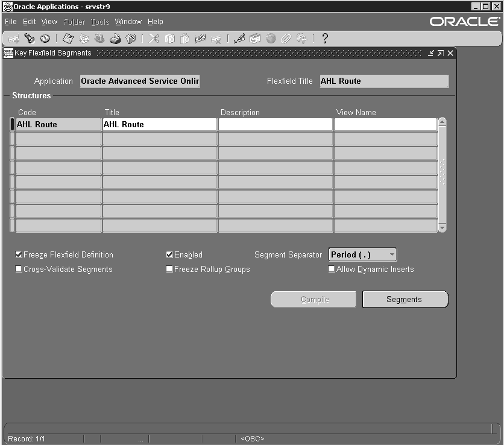Click the Attachments paperclip icon
Image resolution: width=504 pixels, height=445 pixels.
point(286,39)
